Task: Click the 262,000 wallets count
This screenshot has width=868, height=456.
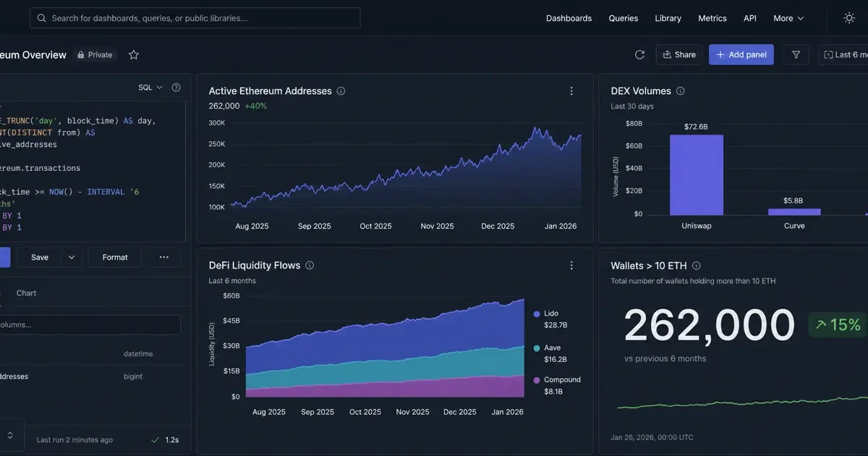Action: click(710, 325)
